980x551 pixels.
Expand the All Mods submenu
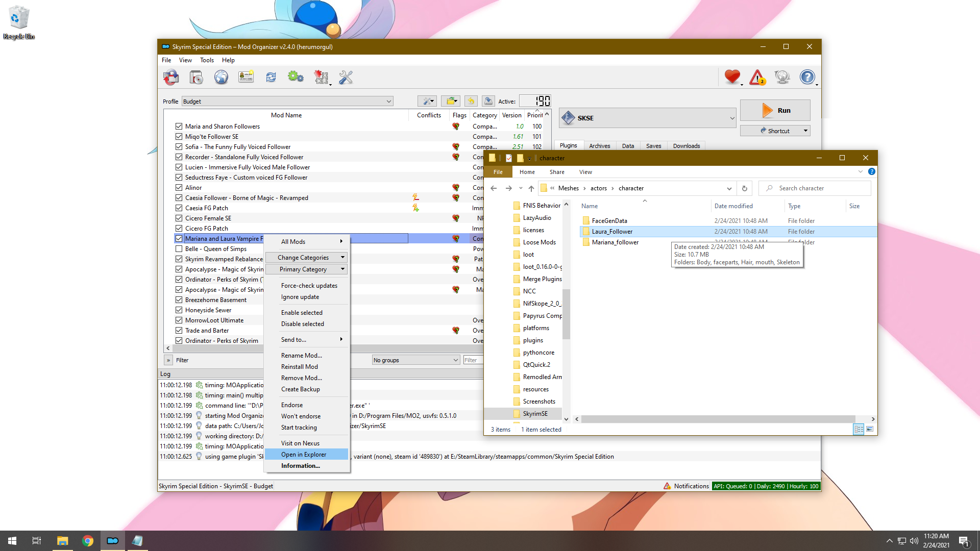tap(307, 242)
